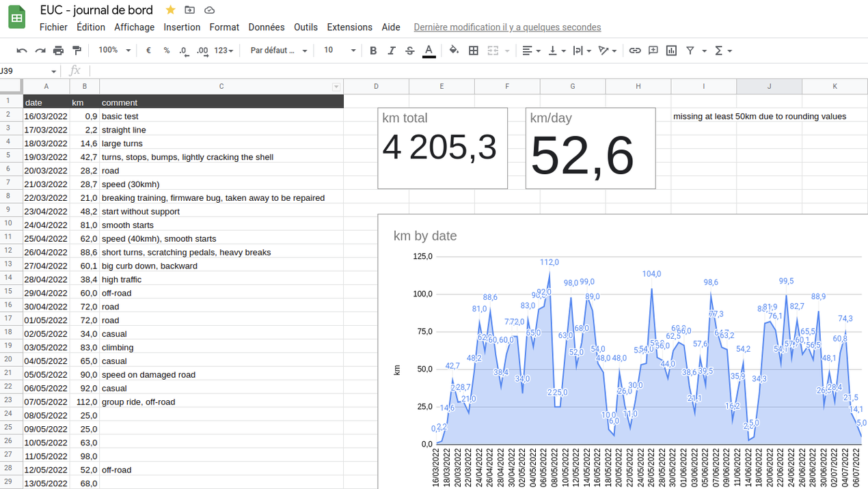The width and height of the screenshot is (868, 489).
Task: Open the fill color picker
Action: [x=454, y=51]
